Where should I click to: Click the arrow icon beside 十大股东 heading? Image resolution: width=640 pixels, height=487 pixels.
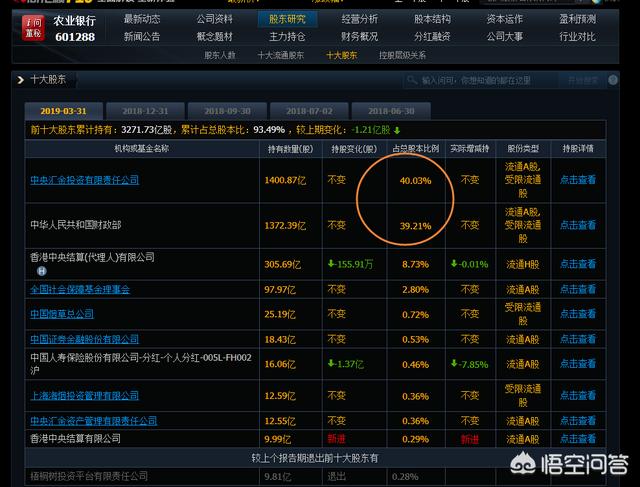tap(20, 80)
